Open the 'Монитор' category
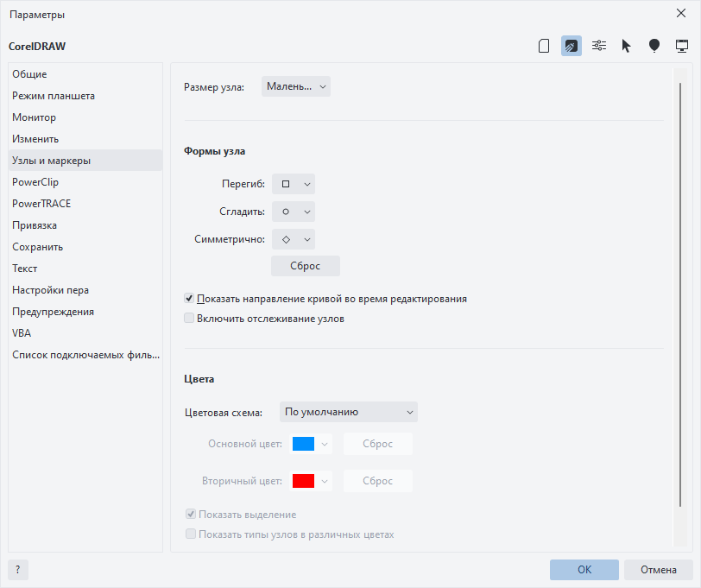 (x=85, y=117)
